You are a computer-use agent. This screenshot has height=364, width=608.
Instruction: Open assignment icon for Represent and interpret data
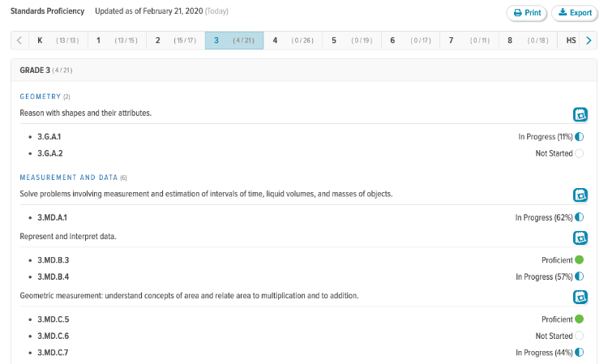click(580, 238)
